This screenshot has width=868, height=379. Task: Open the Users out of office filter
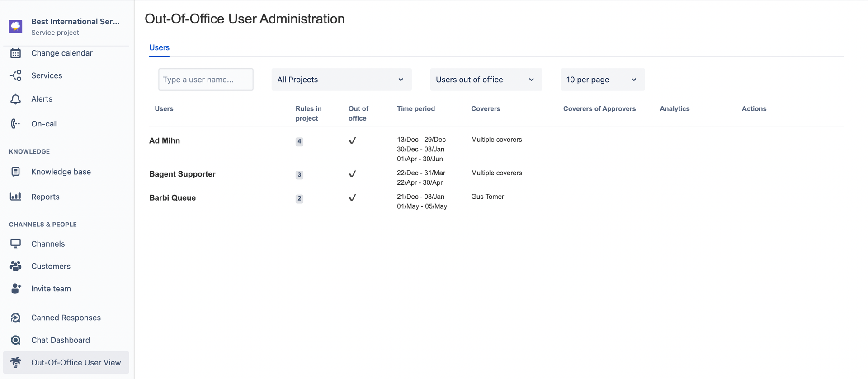(x=486, y=80)
